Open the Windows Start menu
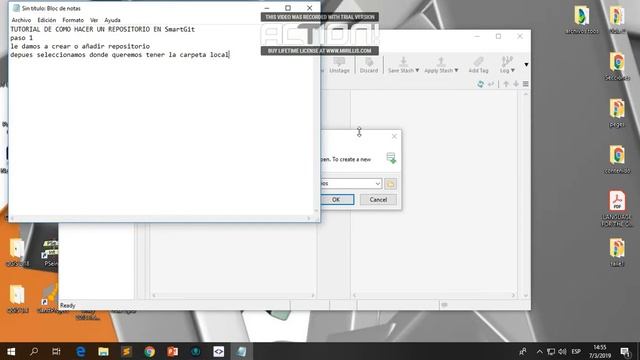The width and height of the screenshot is (640, 360). [11, 351]
